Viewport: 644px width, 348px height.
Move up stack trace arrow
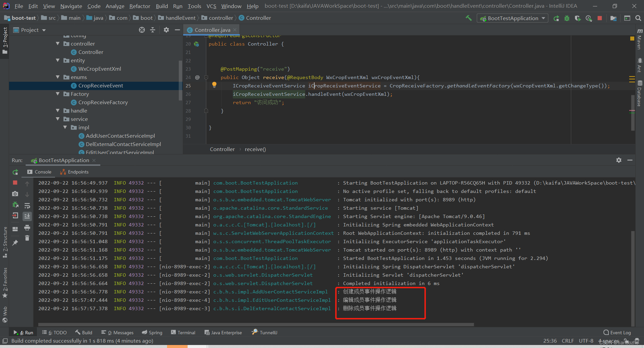(x=27, y=184)
